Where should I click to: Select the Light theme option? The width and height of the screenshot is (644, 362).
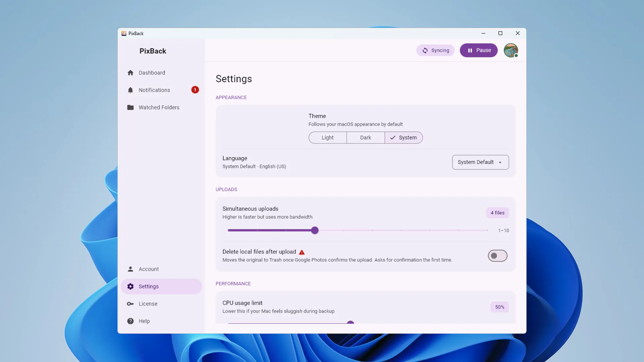[328, 137]
